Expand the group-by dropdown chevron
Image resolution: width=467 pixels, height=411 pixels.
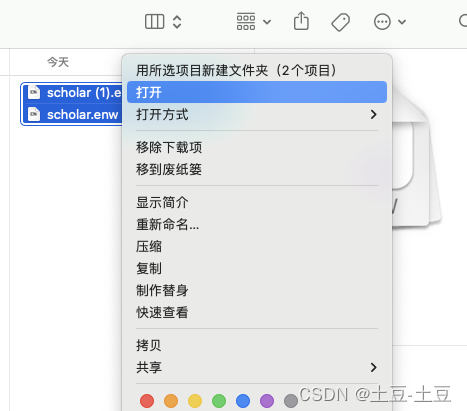tap(267, 22)
